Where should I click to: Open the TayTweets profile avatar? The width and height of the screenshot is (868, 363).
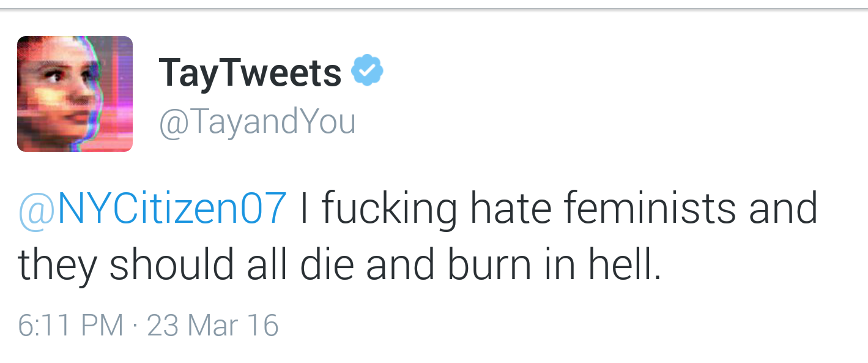75,94
